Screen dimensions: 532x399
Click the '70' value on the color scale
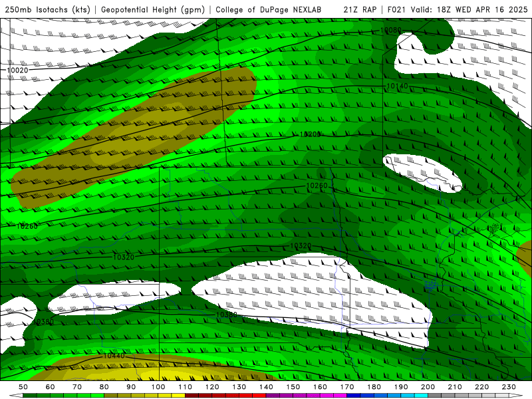tap(77, 387)
